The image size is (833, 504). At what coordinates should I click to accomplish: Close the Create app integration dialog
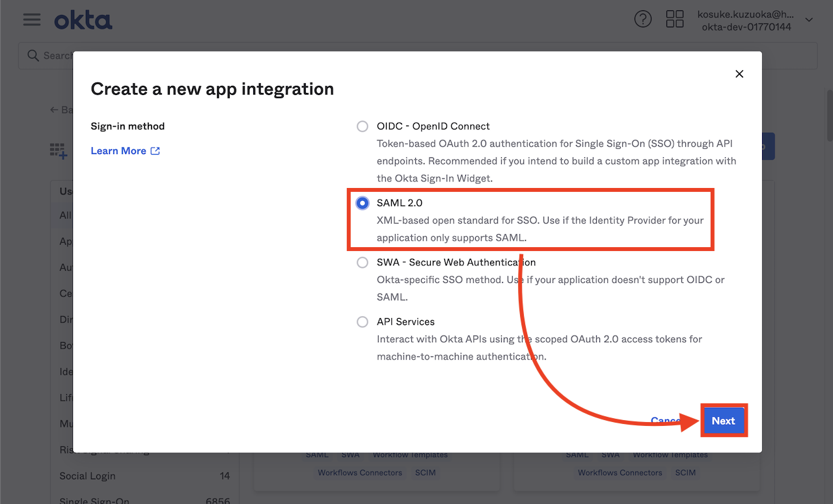coord(739,74)
